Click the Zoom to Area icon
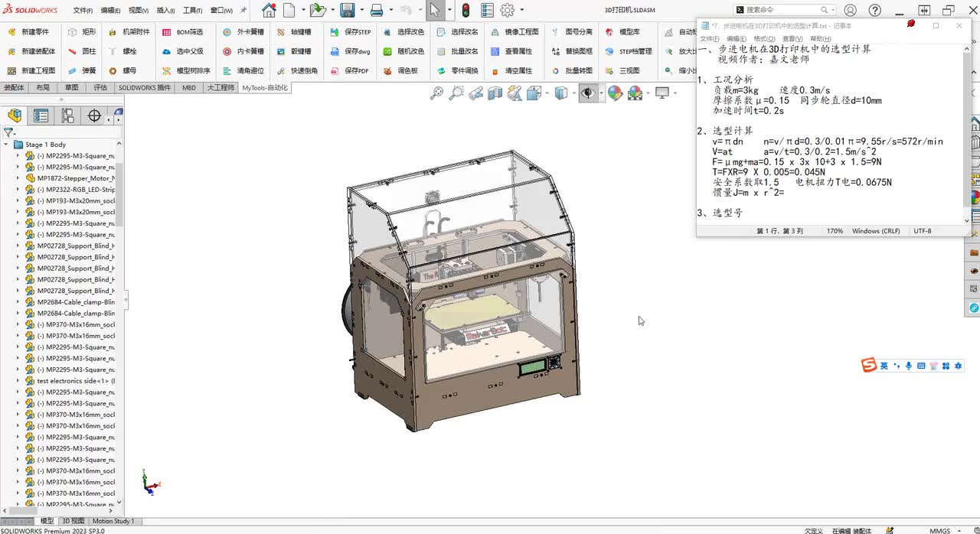980x534 pixels. [456, 93]
